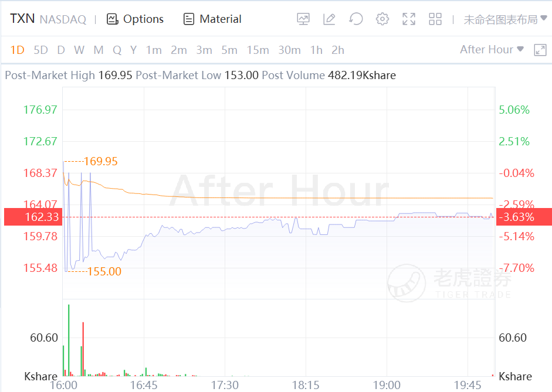The image size is (552, 392).
Task: Open the grid layout icon
Action: pyautogui.click(x=435, y=19)
